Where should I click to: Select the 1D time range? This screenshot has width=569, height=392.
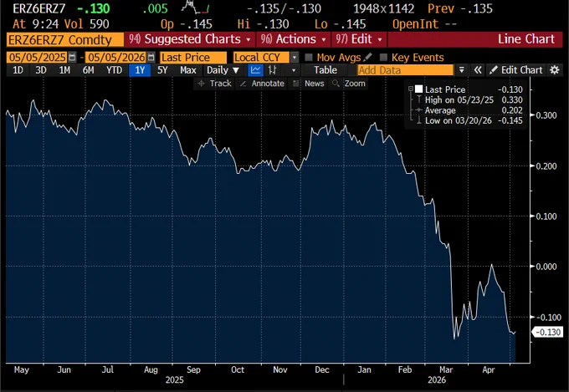tap(18, 70)
